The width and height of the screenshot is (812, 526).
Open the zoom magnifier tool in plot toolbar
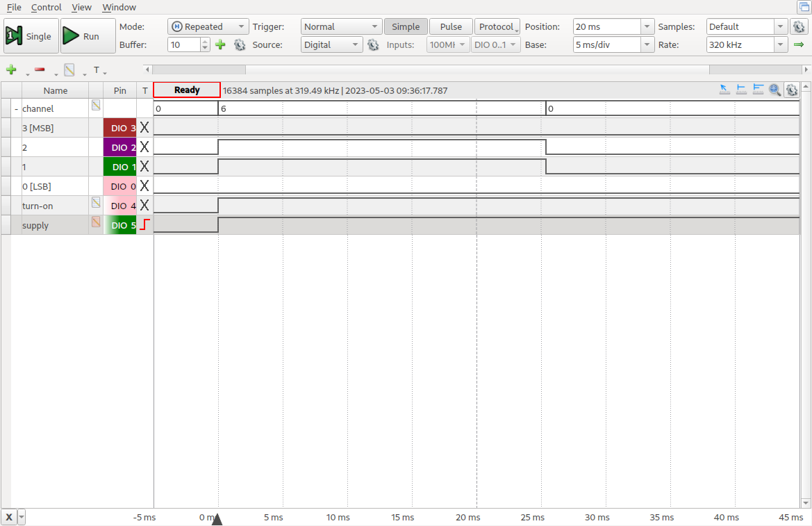(x=774, y=90)
